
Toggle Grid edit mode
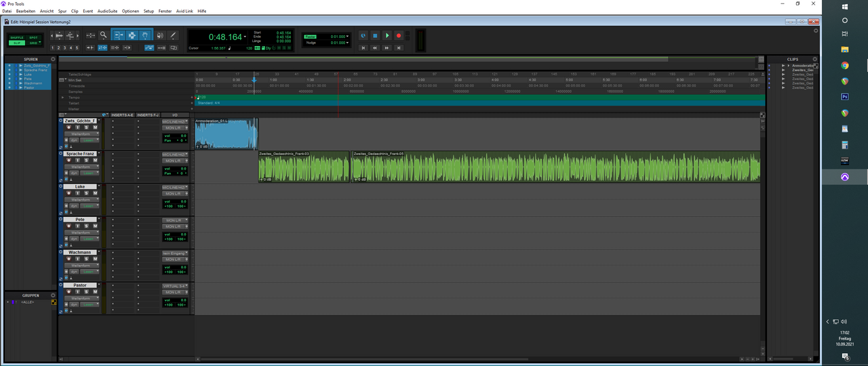click(33, 43)
